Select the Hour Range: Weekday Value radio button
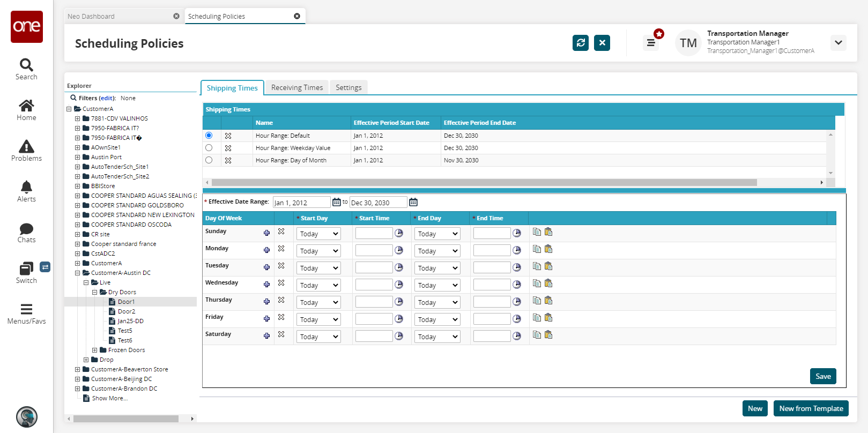This screenshot has width=868, height=433. (209, 148)
